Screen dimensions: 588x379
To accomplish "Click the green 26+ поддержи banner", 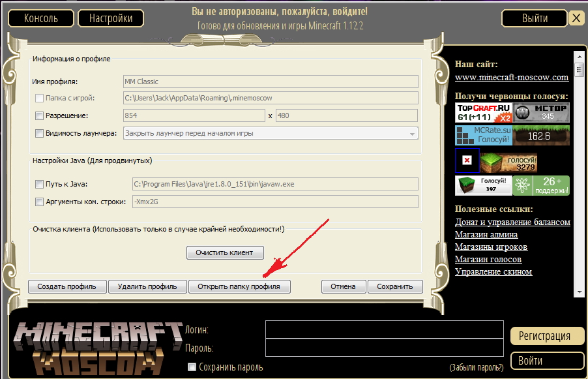I will tap(541, 185).
